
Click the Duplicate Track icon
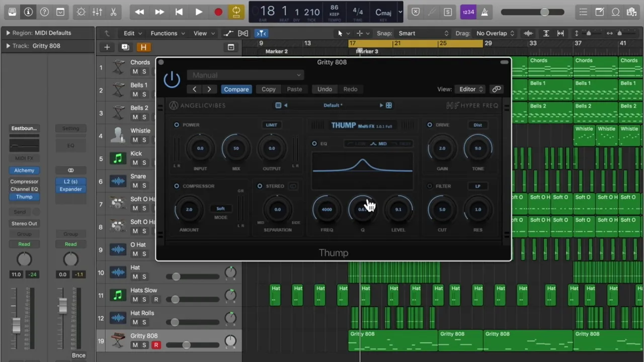[x=125, y=47]
